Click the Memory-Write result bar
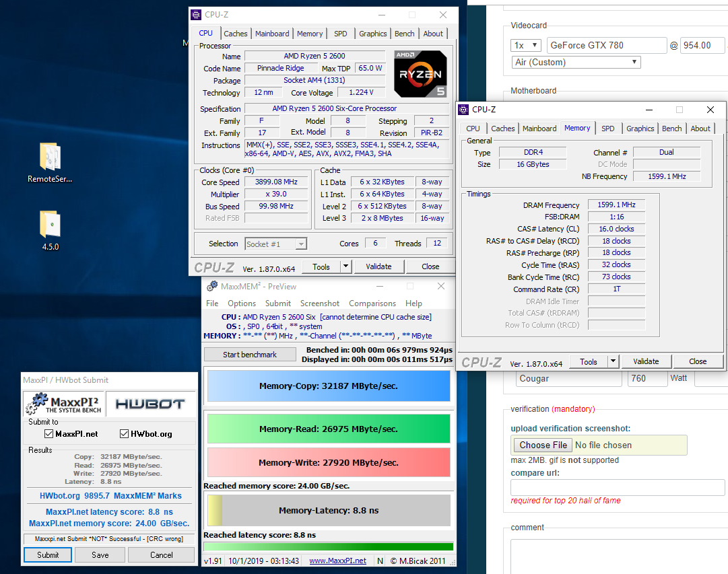Viewport: 728px width, 574px height. (x=329, y=463)
